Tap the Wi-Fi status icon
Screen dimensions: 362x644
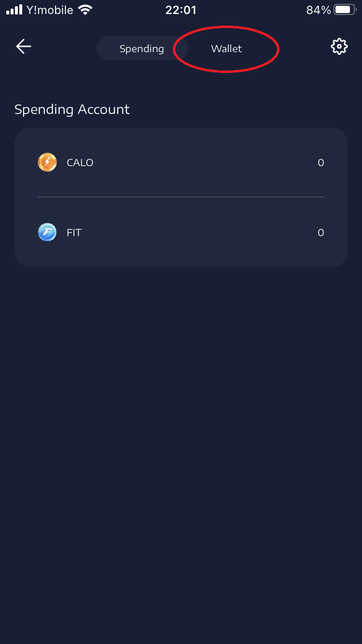(x=85, y=10)
